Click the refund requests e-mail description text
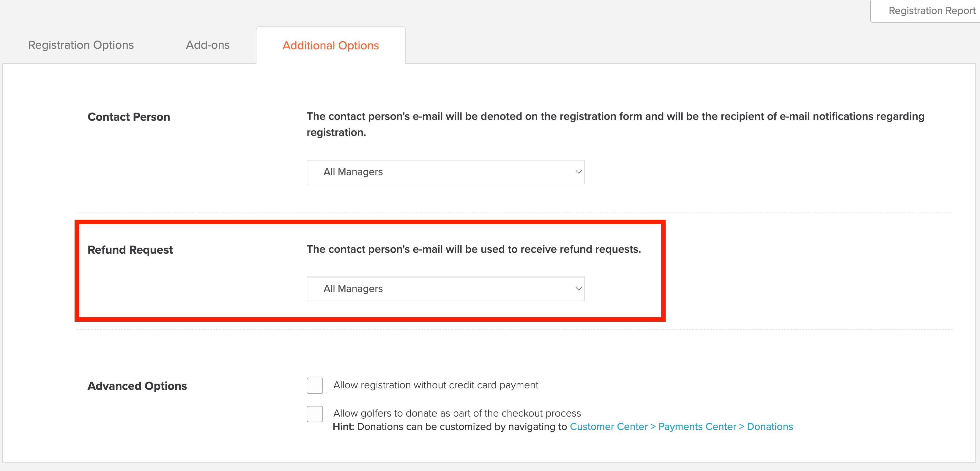 pos(474,249)
